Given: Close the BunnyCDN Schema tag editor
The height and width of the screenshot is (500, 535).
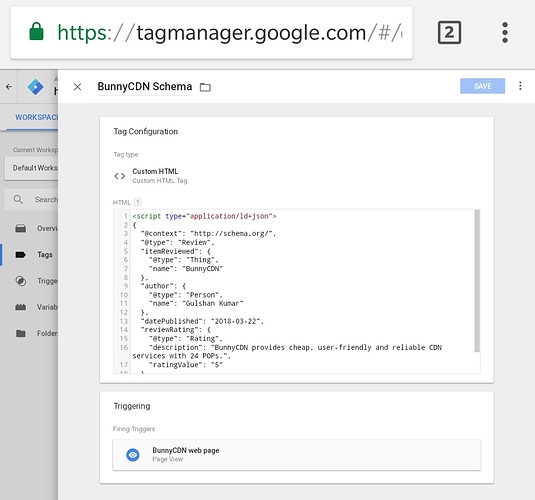Looking at the screenshot, I should (77, 87).
